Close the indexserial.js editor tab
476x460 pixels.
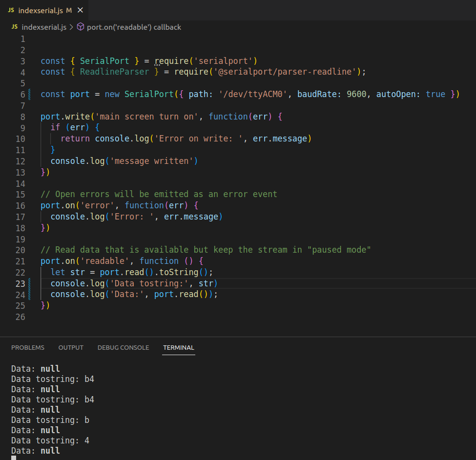(x=80, y=9)
